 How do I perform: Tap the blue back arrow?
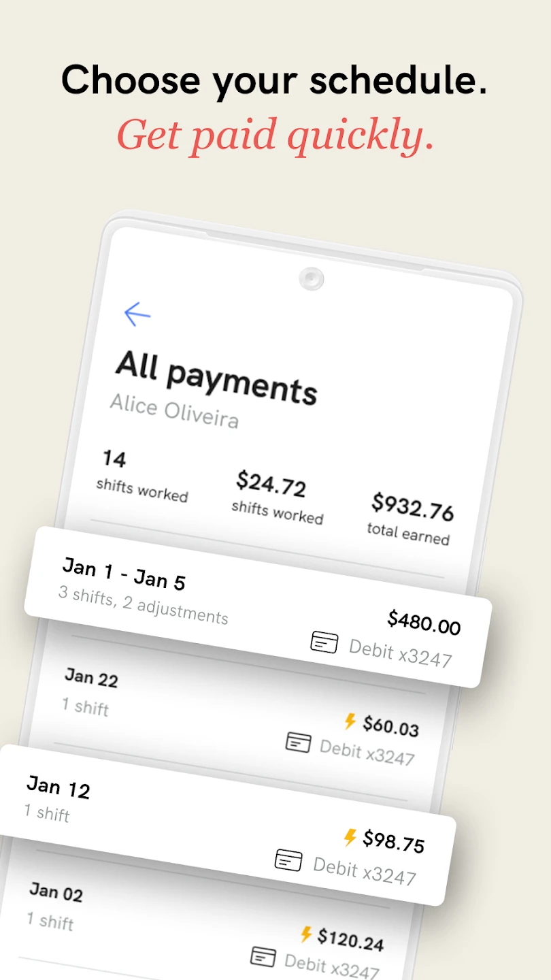click(137, 314)
